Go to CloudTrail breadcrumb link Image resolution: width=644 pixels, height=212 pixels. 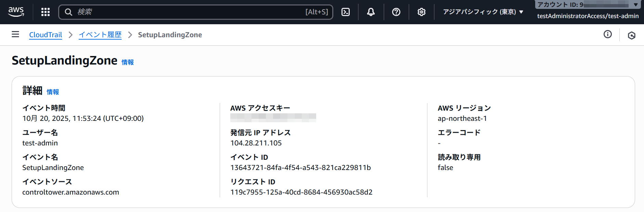tap(46, 35)
